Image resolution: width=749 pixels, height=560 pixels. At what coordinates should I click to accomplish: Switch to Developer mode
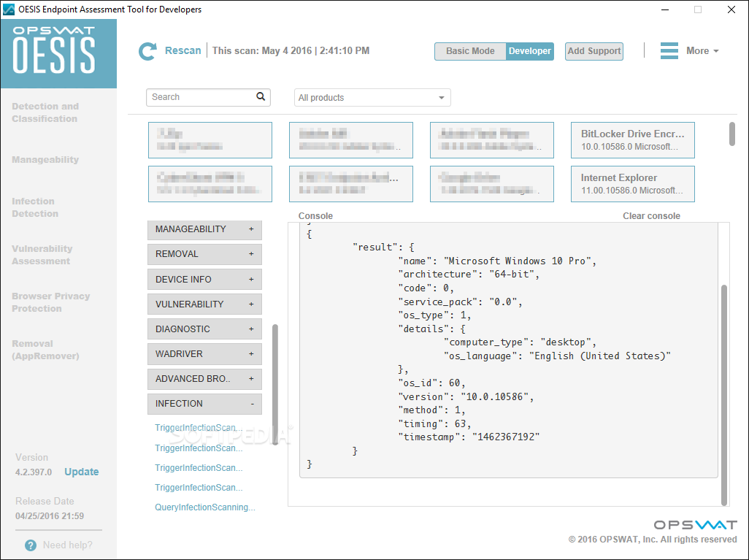[529, 51]
